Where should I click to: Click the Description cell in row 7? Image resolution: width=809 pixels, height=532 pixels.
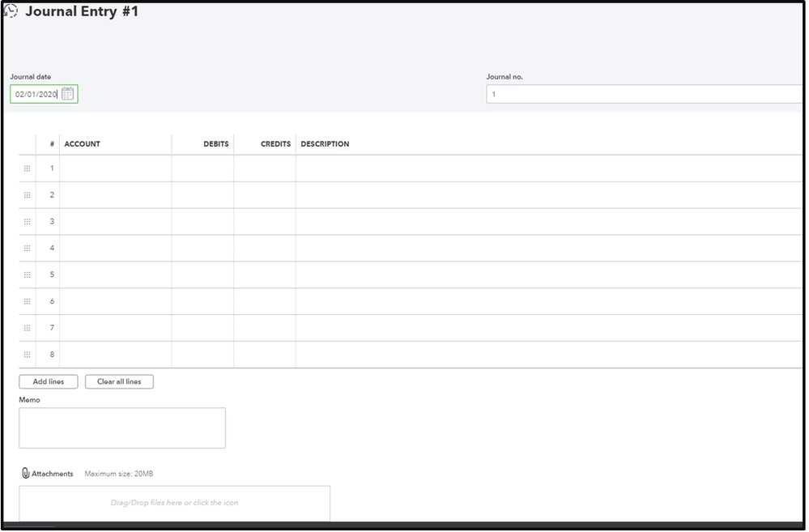click(x=549, y=328)
